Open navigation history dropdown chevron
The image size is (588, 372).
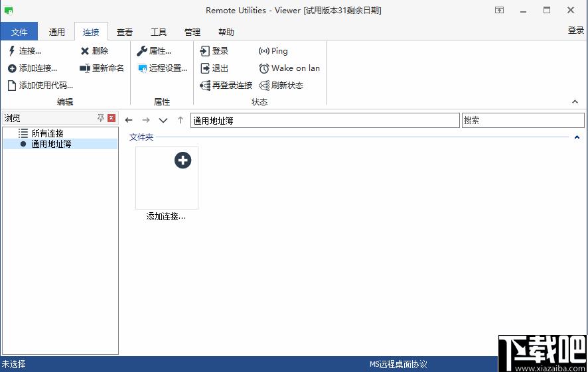(163, 120)
